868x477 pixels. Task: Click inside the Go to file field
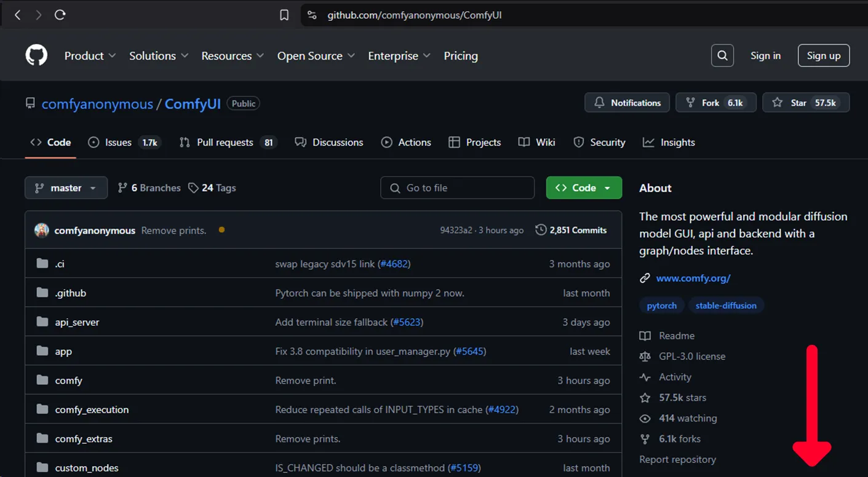coord(457,187)
